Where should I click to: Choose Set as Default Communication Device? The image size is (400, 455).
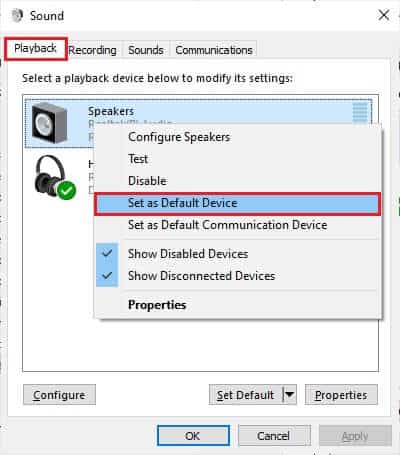(x=238, y=225)
